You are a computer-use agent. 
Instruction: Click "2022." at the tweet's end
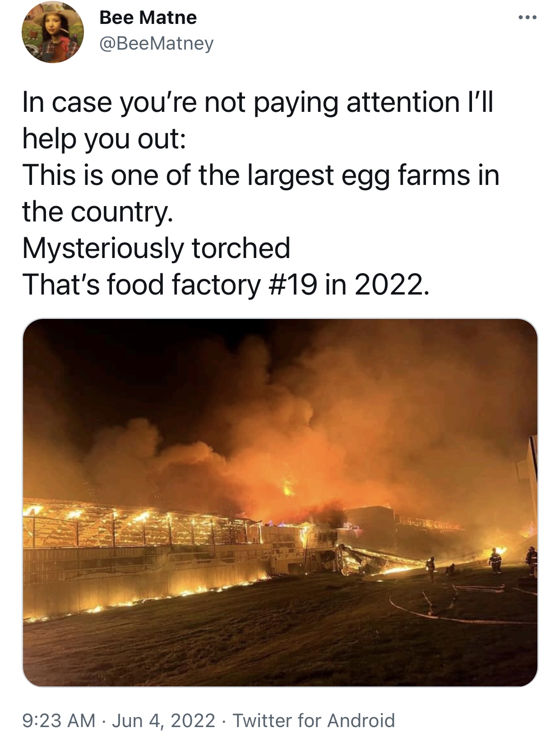click(390, 285)
